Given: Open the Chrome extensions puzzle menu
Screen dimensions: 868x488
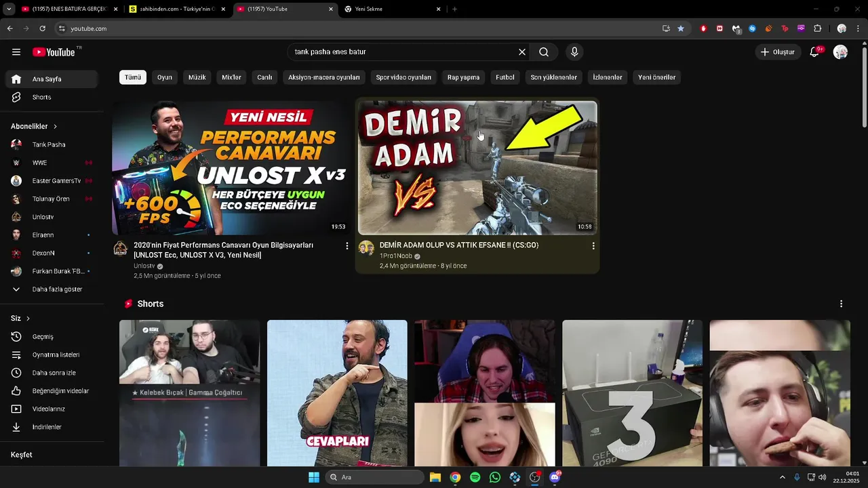Looking at the screenshot, I should pyautogui.click(x=817, y=28).
